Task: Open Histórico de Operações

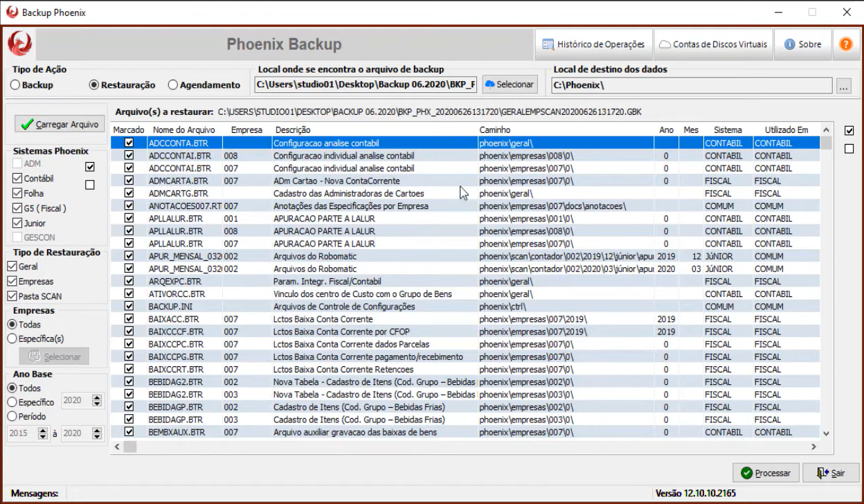Action: click(593, 44)
